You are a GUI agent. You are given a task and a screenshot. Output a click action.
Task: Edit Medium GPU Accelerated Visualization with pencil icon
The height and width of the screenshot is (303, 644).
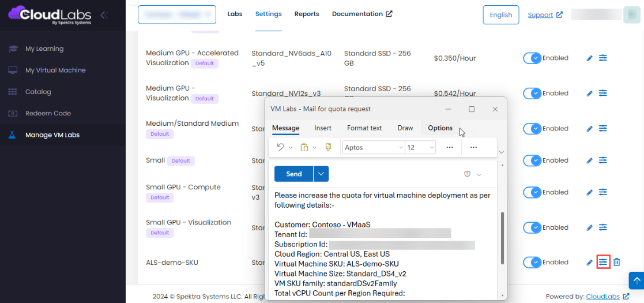pyautogui.click(x=589, y=58)
